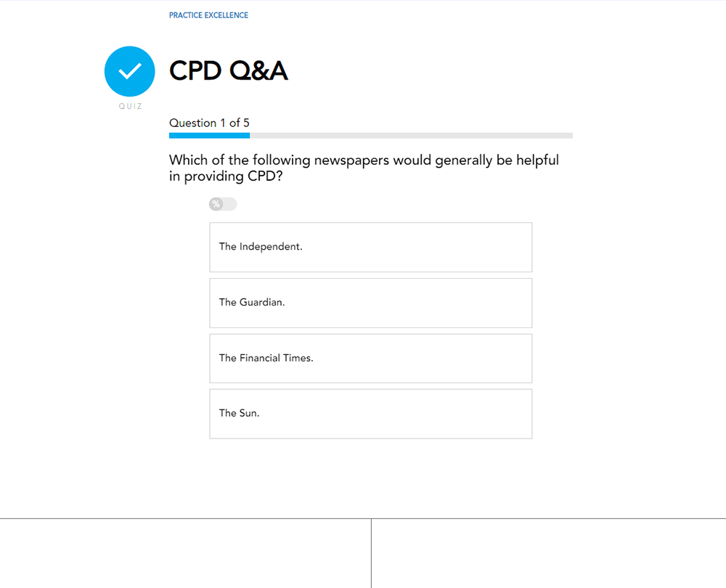The image size is (726, 588).
Task: Click the newspapers question text
Action: tap(364, 168)
